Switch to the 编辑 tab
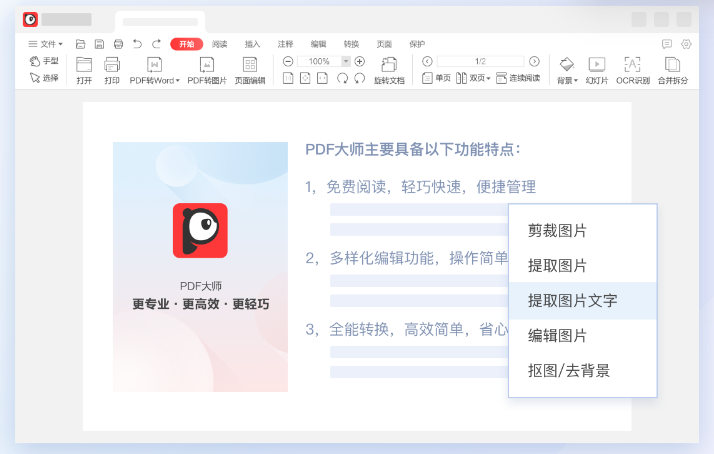The height and width of the screenshot is (454, 714). (318, 44)
